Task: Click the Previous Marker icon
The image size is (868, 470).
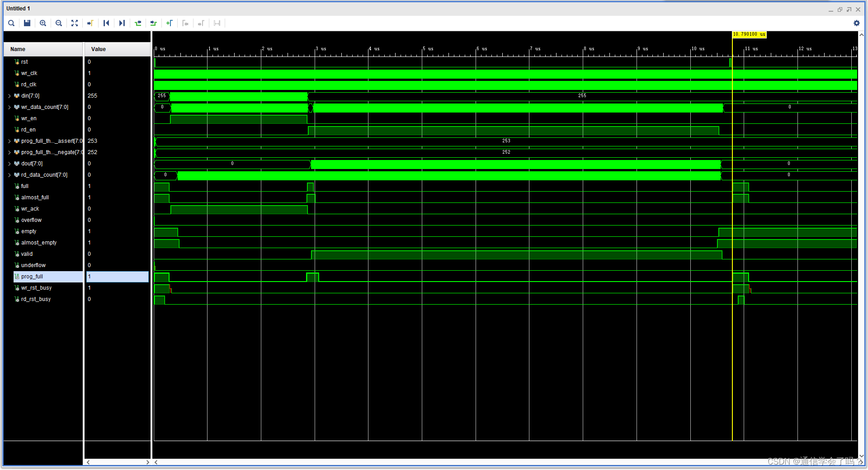Action: click(185, 23)
